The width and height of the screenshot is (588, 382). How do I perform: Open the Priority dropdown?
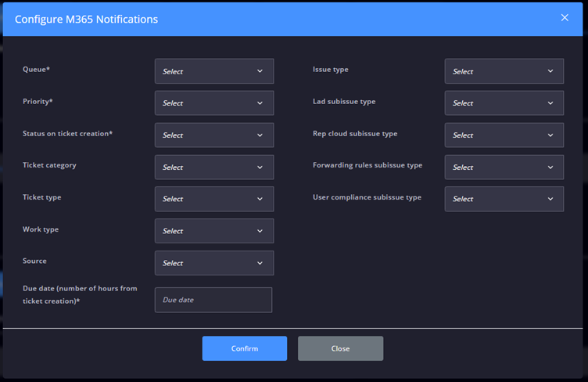[x=214, y=103]
